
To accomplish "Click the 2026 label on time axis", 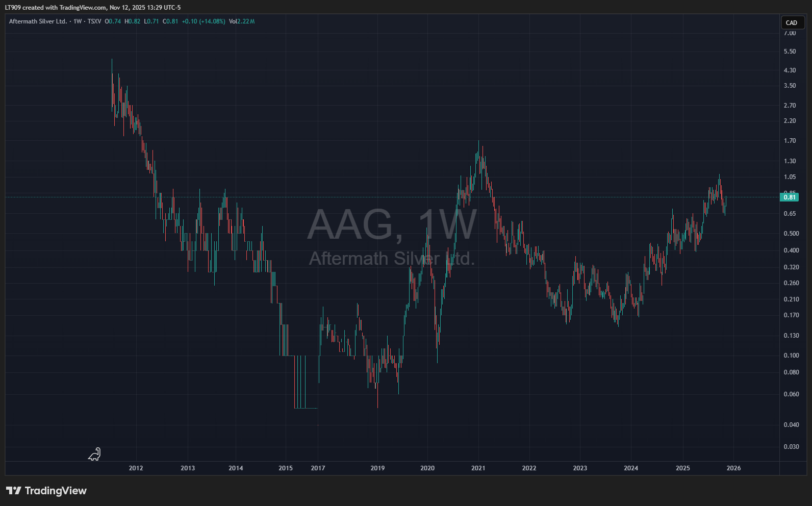I will [733, 468].
